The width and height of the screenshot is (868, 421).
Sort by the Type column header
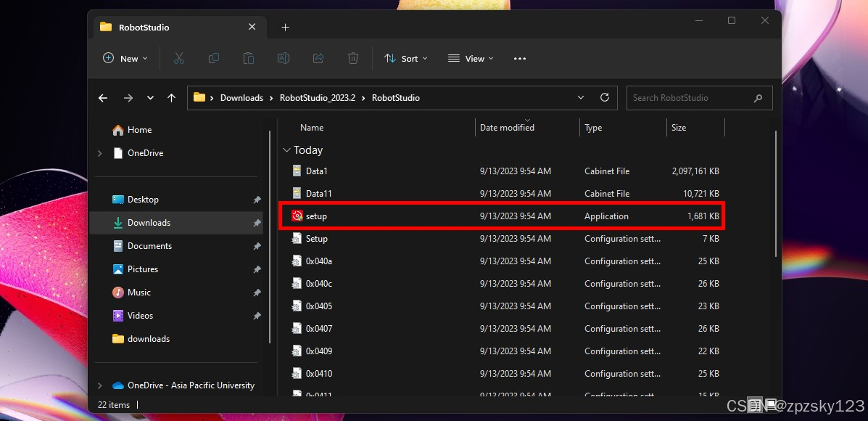593,128
